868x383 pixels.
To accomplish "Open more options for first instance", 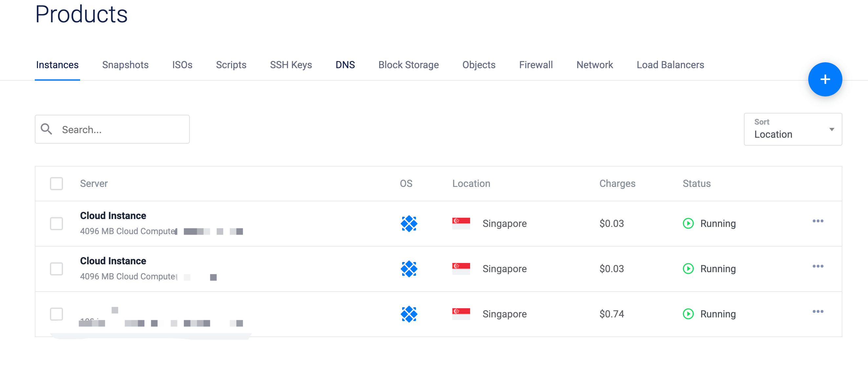I will point(817,221).
